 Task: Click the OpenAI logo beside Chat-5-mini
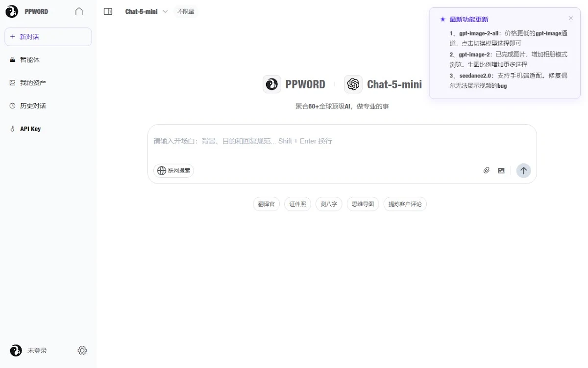pyautogui.click(x=353, y=84)
